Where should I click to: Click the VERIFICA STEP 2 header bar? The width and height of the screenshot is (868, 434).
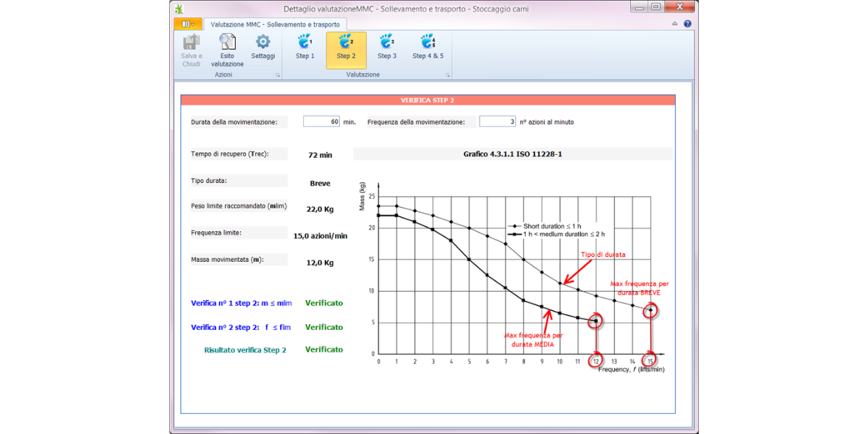[x=427, y=101]
